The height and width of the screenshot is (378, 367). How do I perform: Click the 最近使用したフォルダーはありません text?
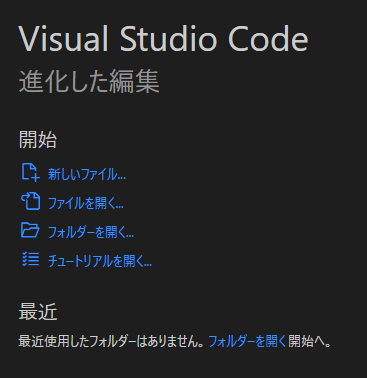111,341
